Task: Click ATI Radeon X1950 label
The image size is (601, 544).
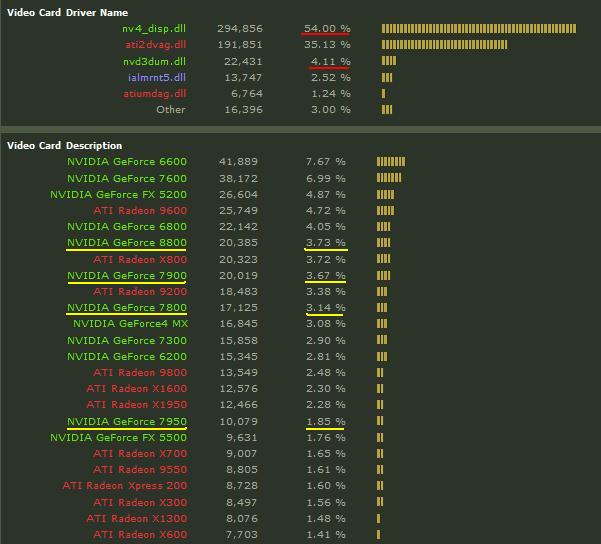Action: pos(137,405)
